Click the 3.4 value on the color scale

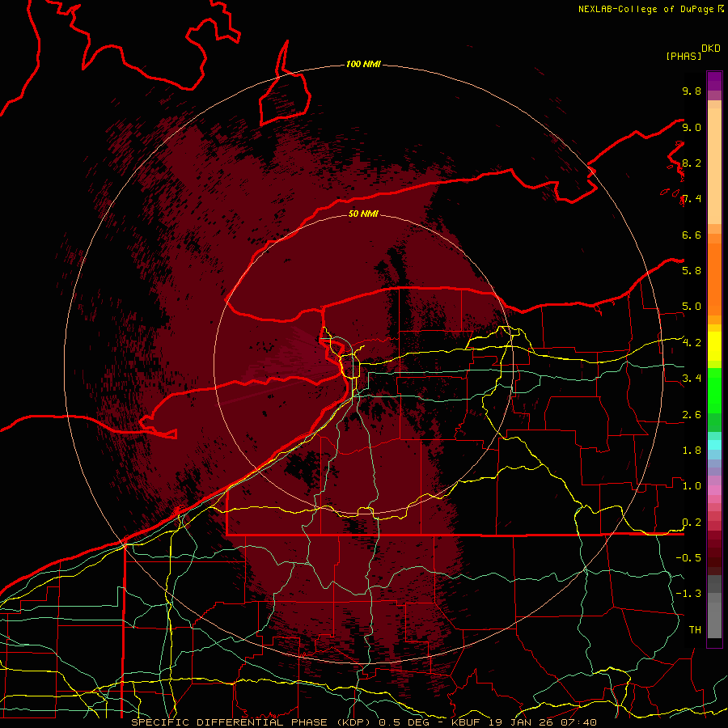[692, 379]
